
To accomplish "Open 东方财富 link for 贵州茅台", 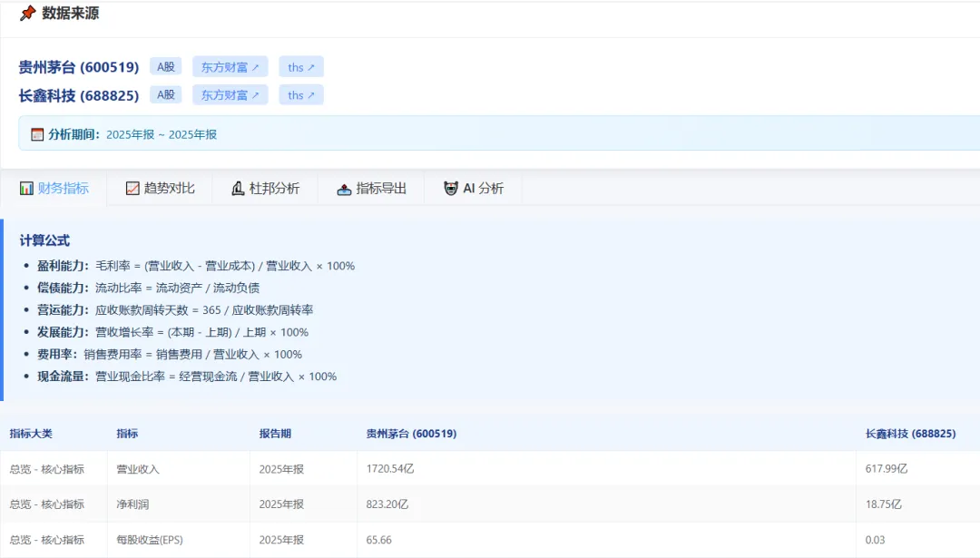I will click(x=230, y=67).
